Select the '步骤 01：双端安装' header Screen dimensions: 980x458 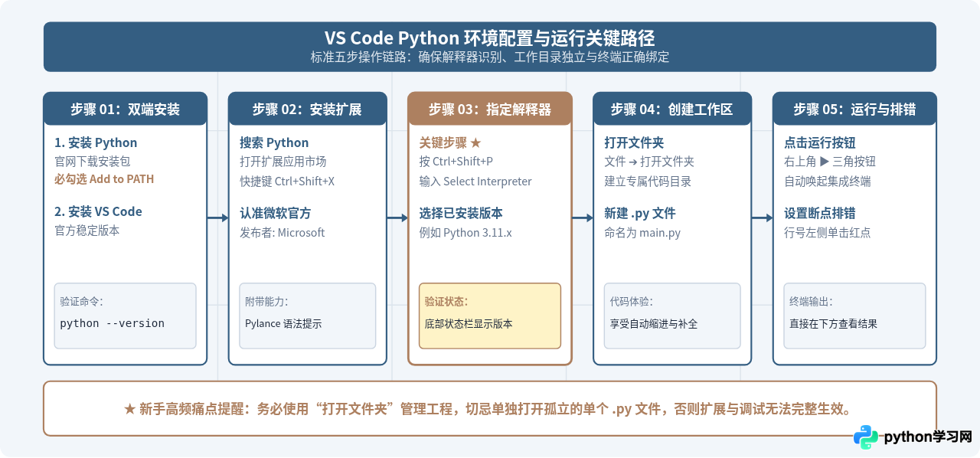coord(126,110)
